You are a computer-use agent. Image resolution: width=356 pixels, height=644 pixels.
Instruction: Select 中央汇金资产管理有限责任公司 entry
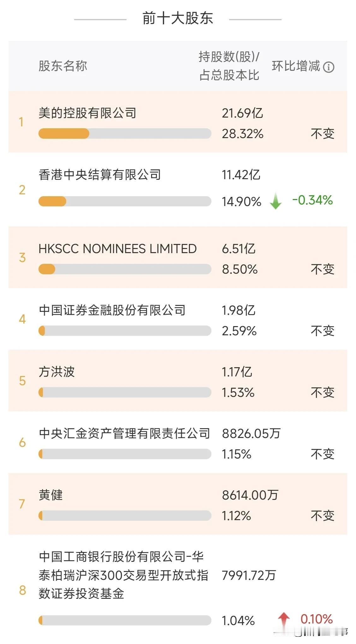point(178,442)
